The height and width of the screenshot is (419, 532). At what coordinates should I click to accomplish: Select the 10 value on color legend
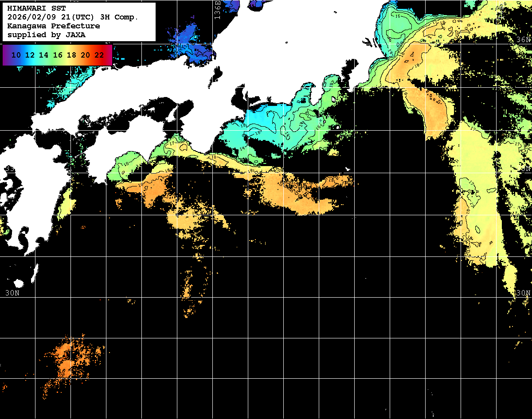point(16,55)
